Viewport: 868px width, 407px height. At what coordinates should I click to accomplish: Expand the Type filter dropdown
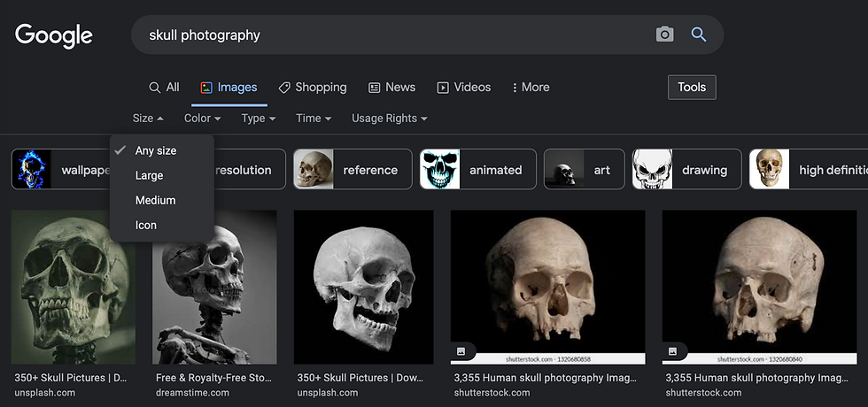point(259,119)
